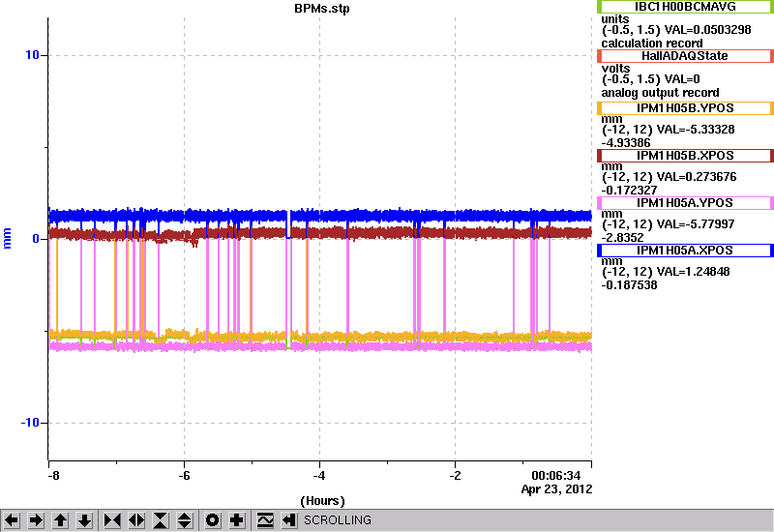Click the horizontal outward-triangles zoom icon
This screenshot has width=774, height=532.
[x=136, y=520]
